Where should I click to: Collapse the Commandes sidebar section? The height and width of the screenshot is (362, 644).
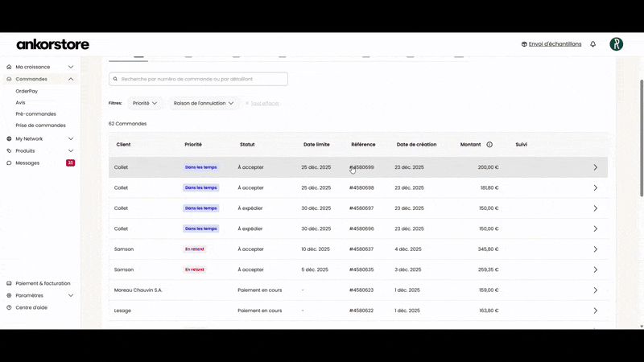pos(71,79)
